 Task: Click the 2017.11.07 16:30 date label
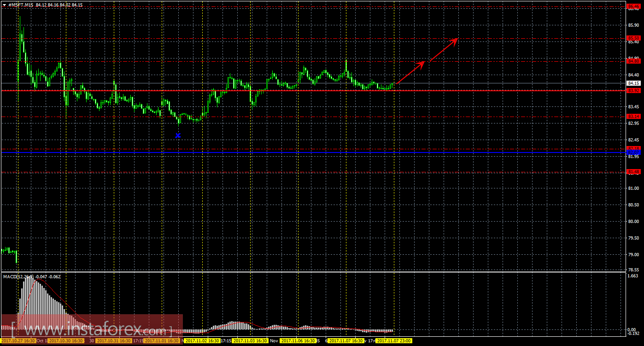[x=346, y=341]
